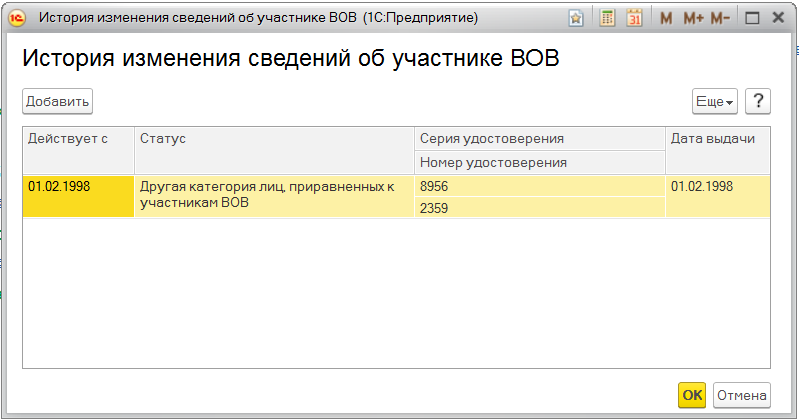
Task: Sort by the Действует с column header
Action: pyautogui.click(x=78, y=138)
